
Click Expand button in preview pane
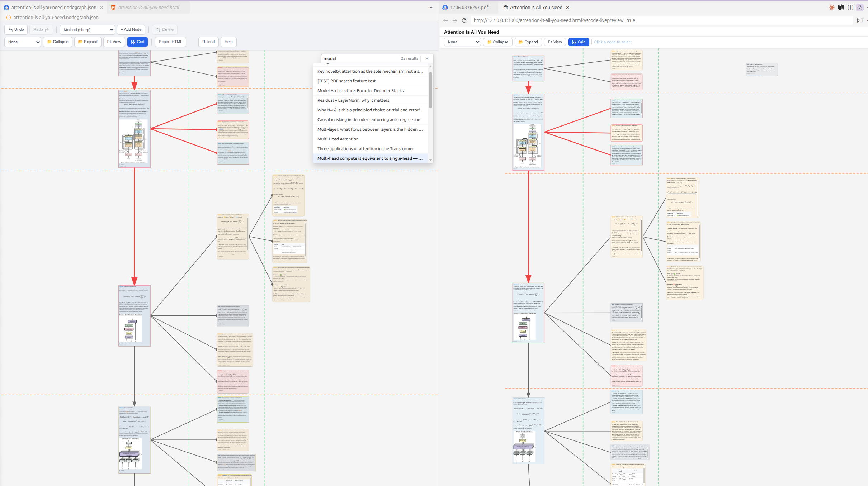tap(528, 42)
